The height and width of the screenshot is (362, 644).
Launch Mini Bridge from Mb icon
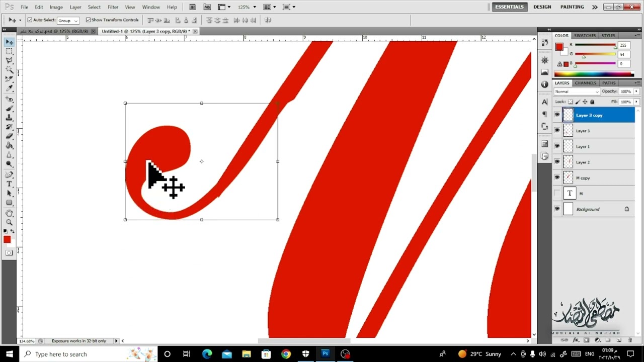click(x=207, y=7)
